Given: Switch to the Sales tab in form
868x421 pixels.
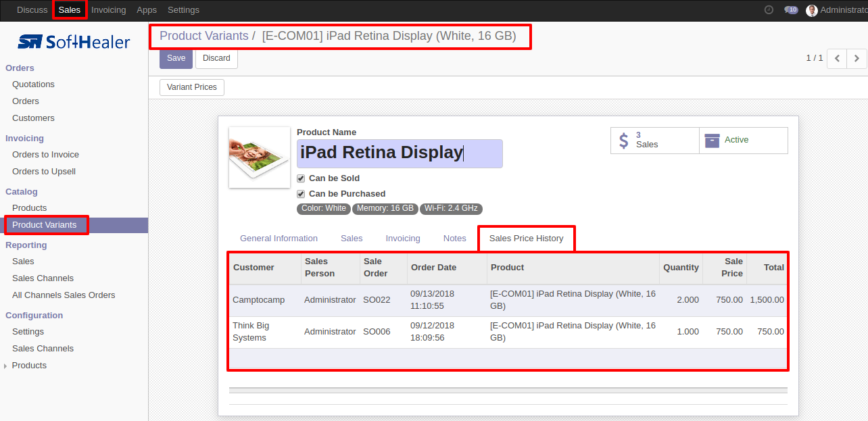Looking at the screenshot, I should coord(352,239).
